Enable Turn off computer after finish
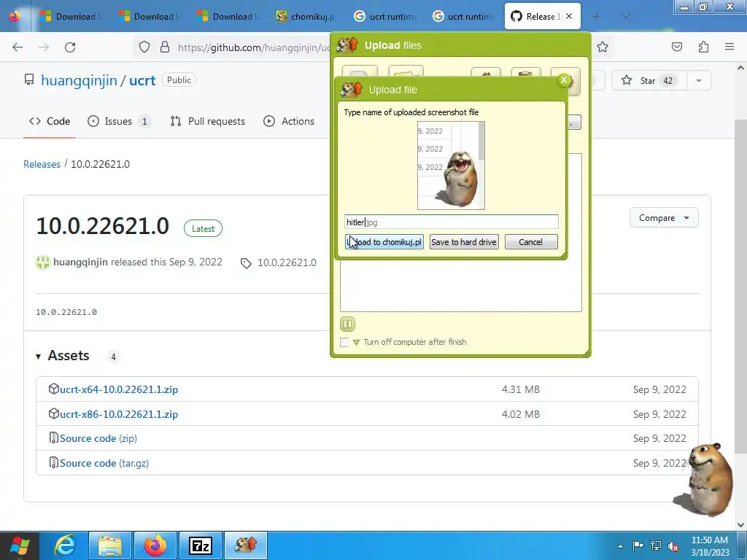The width and height of the screenshot is (747, 560). (344, 342)
